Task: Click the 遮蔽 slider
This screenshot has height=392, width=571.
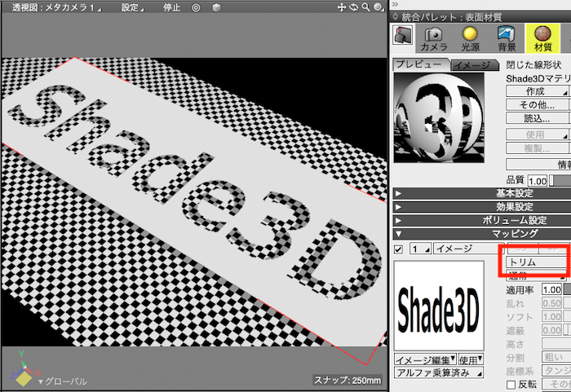Action: pyautogui.click(x=567, y=331)
